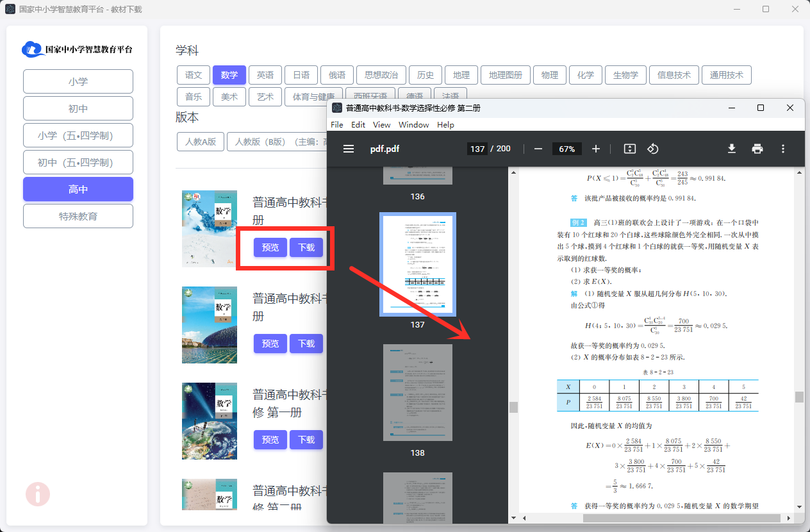The height and width of the screenshot is (532, 810).
Task: Click 下载 for the first textbook
Action: point(306,247)
